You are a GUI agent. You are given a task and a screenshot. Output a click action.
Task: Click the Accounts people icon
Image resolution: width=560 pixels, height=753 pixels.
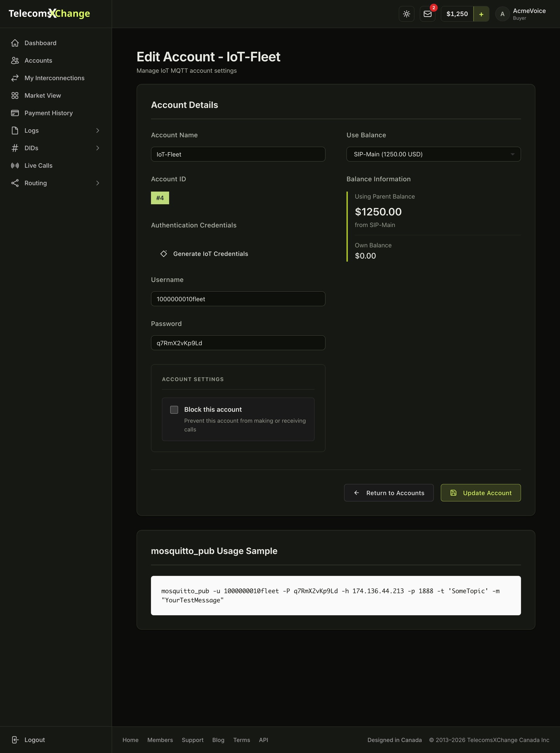pos(15,61)
